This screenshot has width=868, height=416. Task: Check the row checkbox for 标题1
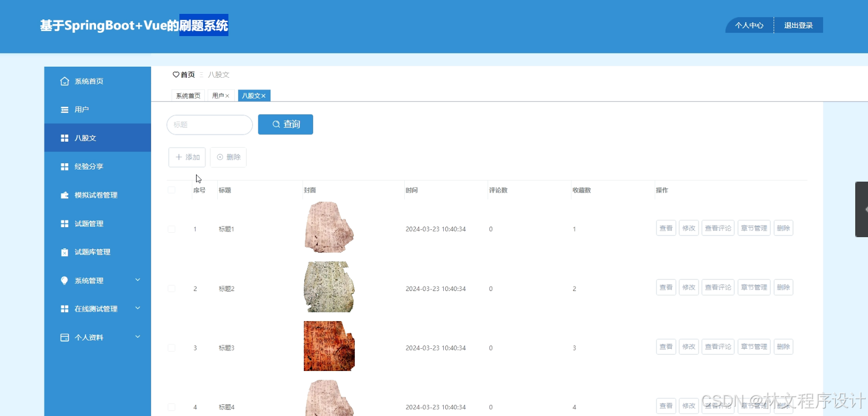coord(172,229)
